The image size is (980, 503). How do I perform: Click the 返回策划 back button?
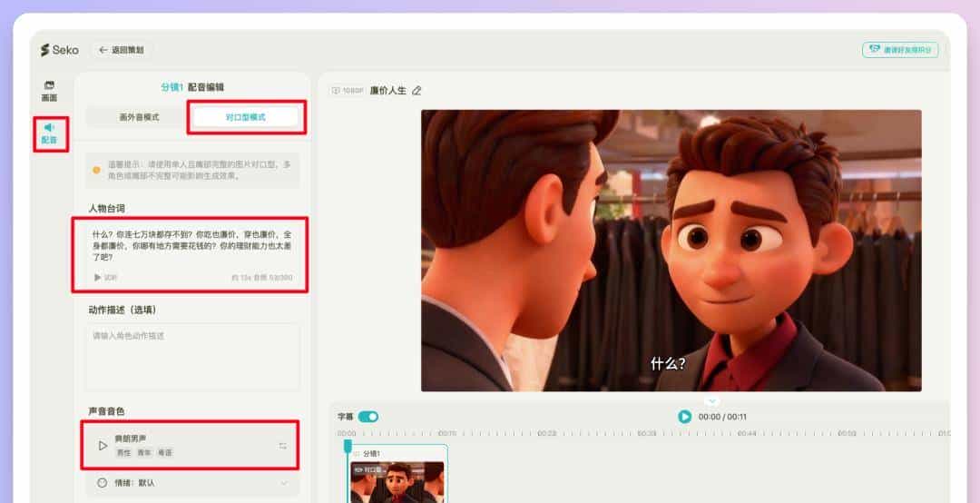122,50
